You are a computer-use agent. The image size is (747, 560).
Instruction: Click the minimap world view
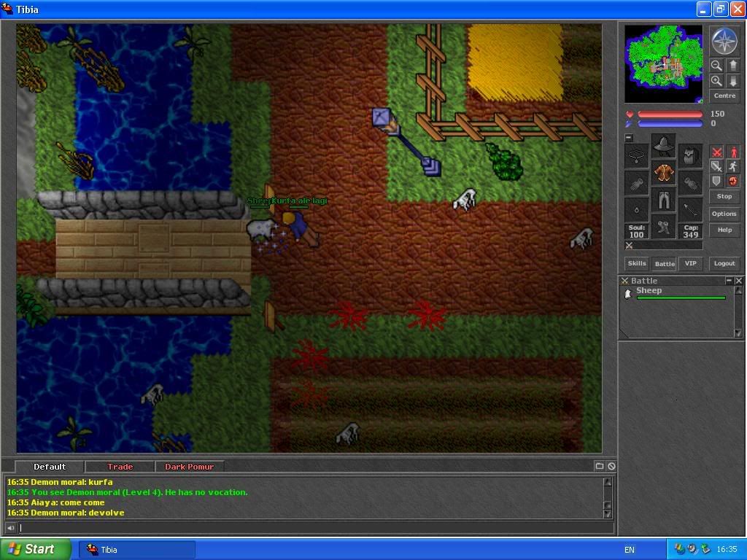click(663, 64)
